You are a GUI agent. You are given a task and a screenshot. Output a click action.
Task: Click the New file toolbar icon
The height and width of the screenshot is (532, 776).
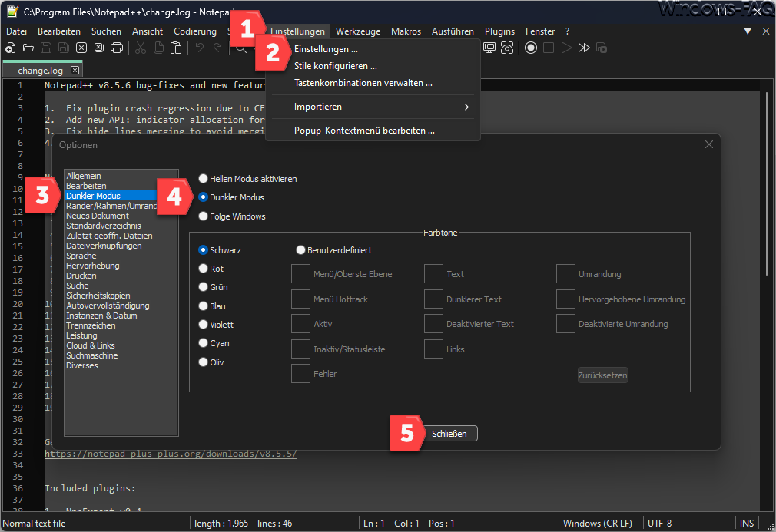click(11, 48)
